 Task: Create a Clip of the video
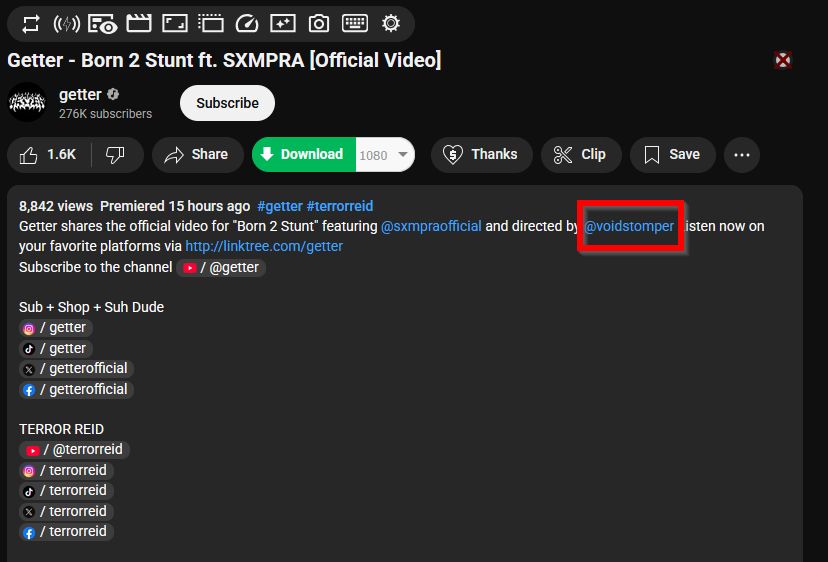(581, 155)
